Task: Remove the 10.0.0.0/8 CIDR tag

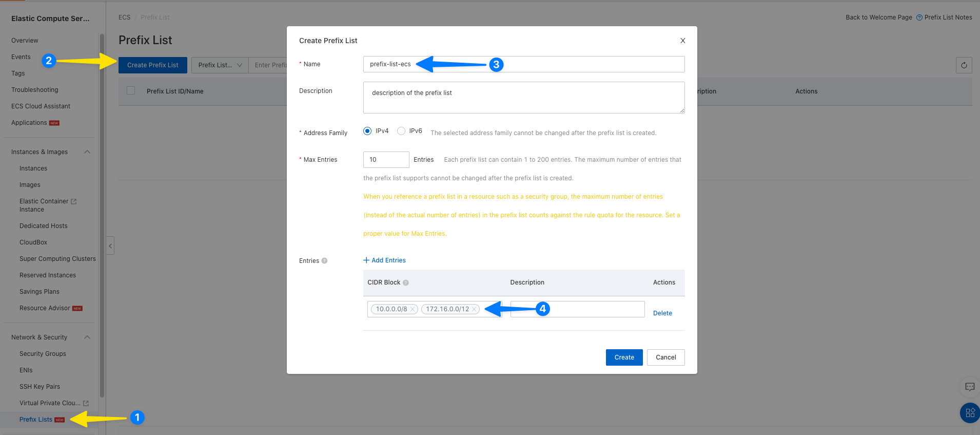Action: click(x=413, y=309)
